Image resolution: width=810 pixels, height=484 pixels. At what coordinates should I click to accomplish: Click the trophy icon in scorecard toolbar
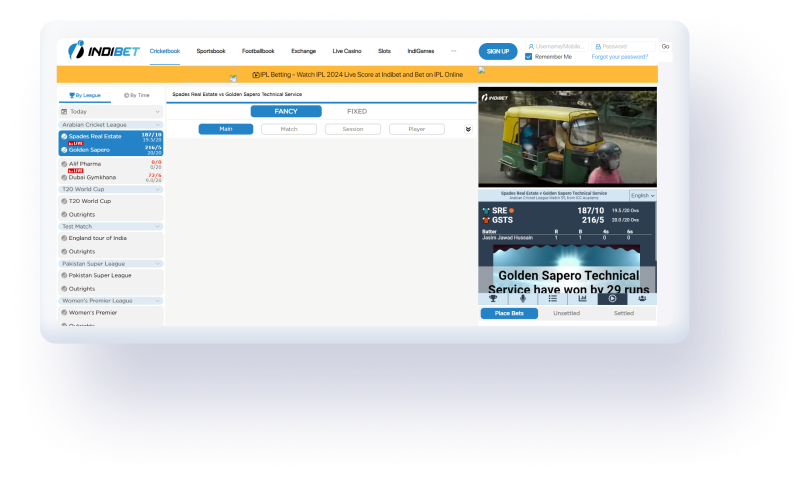coord(493,299)
